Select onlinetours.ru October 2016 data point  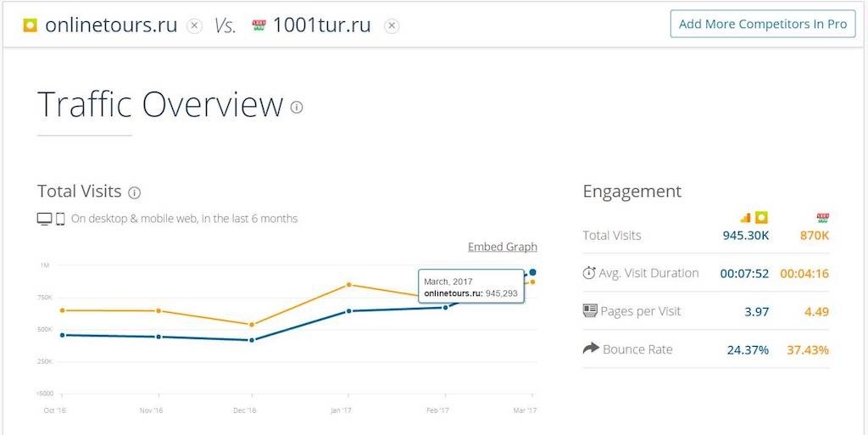click(62, 335)
